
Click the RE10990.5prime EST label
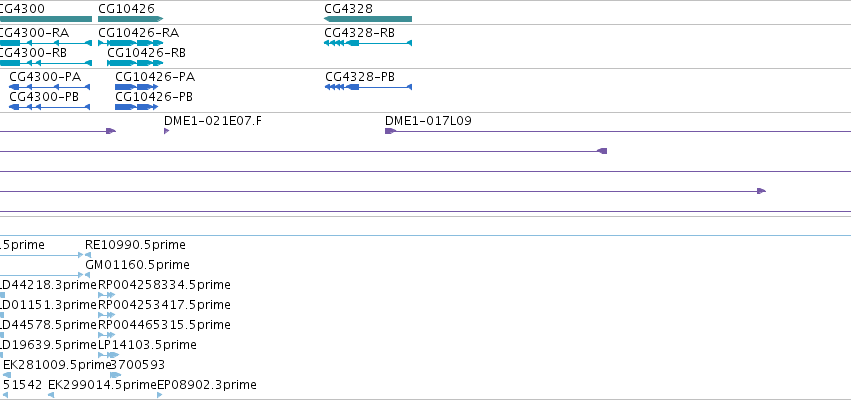pos(135,245)
